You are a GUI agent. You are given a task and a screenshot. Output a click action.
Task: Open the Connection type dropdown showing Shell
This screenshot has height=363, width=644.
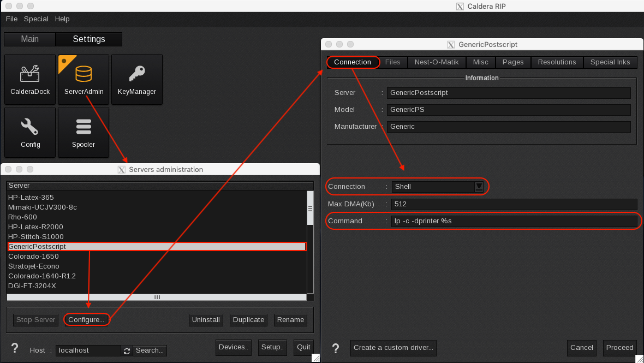(479, 187)
